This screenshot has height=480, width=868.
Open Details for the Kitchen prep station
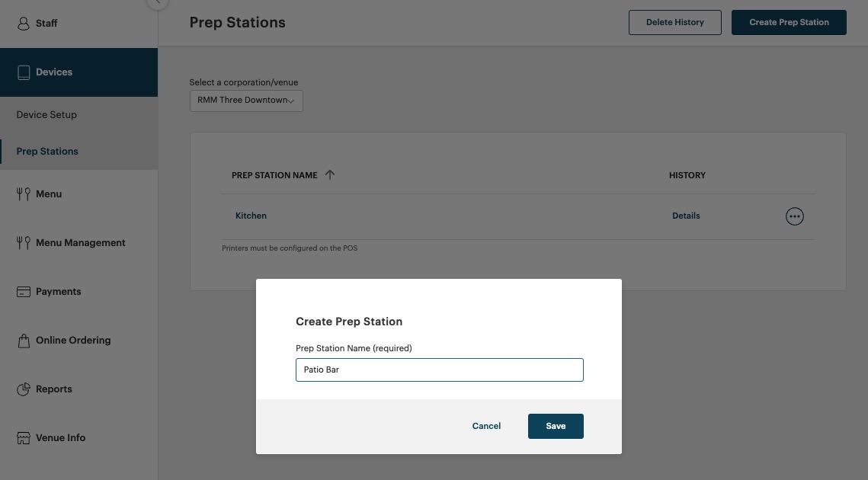click(686, 216)
